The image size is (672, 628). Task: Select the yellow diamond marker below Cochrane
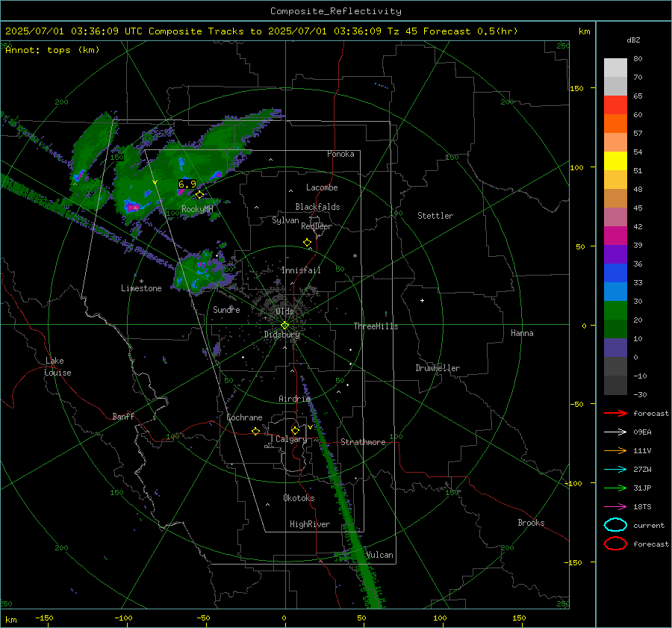pos(256,431)
